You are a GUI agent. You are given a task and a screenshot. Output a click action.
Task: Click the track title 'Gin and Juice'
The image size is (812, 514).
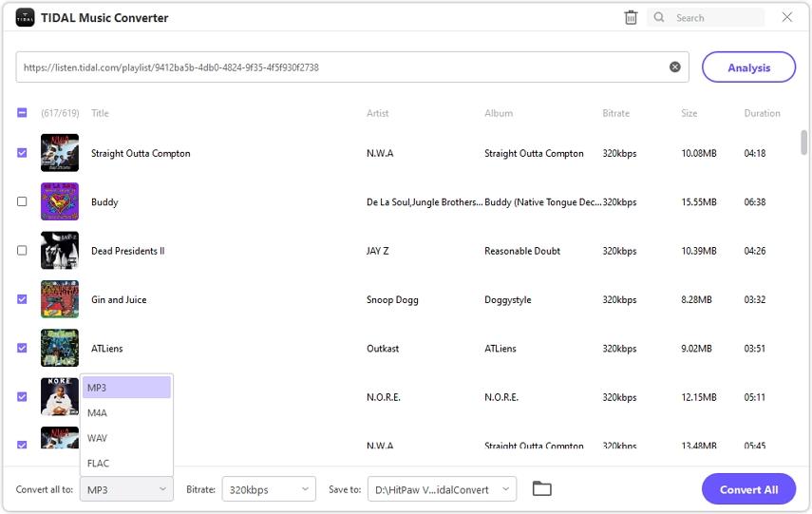coord(119,299)
